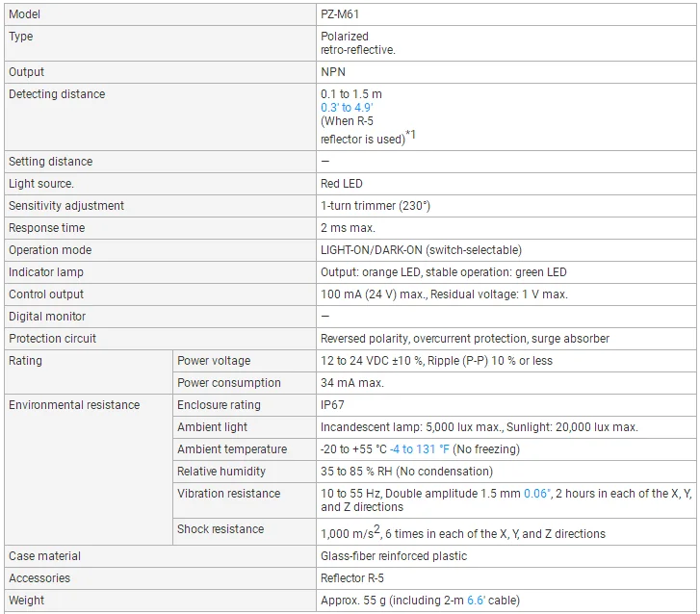
Task: Click the 'Setting distance' label
Action: [x=51, y=162]
